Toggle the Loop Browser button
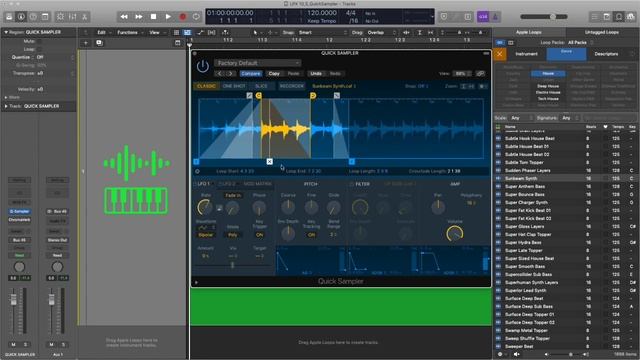 coord(619,17)
